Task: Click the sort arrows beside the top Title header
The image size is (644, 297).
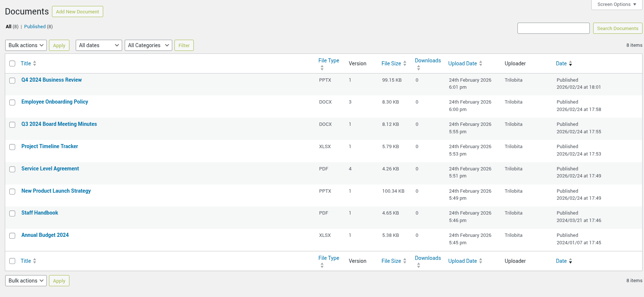Action: pyautogui.click(x=35, y=63)
